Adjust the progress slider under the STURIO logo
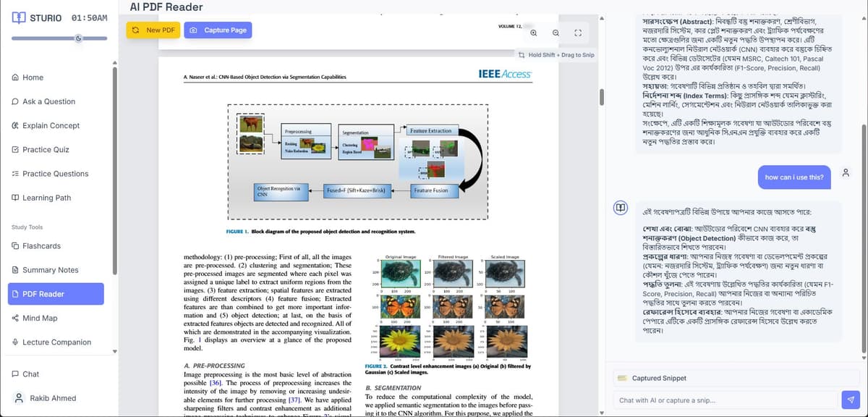 (77, 40)
